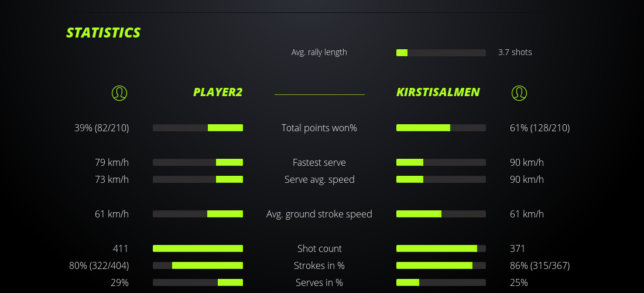Click PLAYER2's Serves in % bar
This screenshot has width=644, height=293.
[198, 282]
